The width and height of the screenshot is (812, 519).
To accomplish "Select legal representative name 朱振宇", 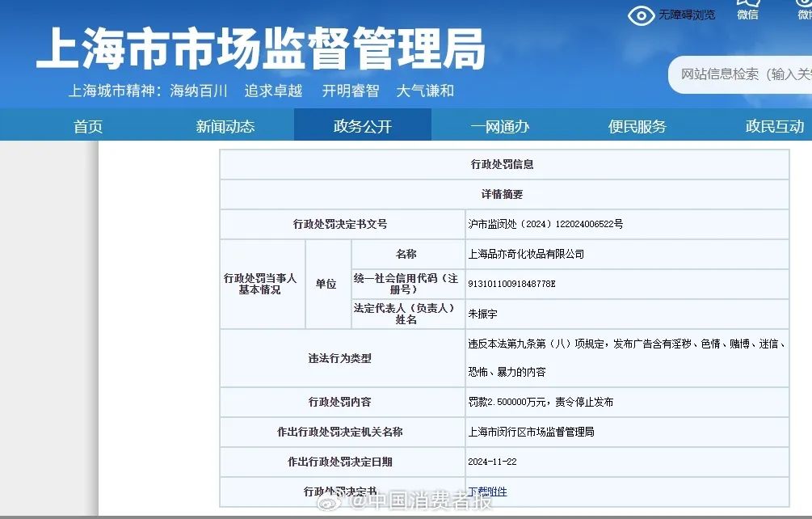I will coord(482,314).
